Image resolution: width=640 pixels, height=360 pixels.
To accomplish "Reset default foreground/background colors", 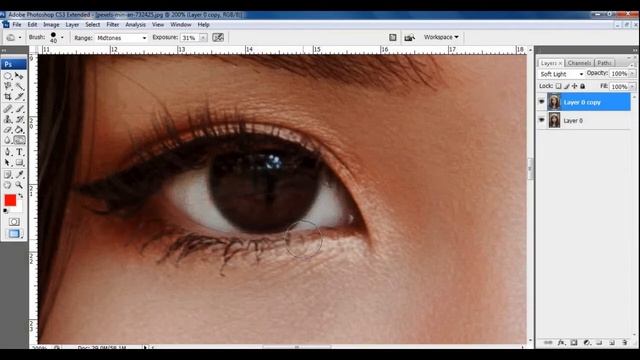I will (6, 211).
